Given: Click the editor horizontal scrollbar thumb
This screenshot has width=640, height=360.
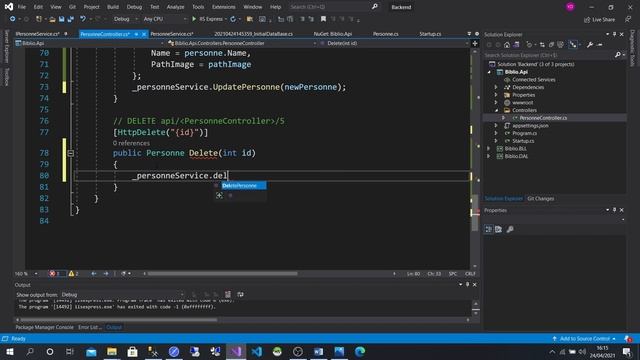Looking at the screenshot, I should tap(222, 273).
